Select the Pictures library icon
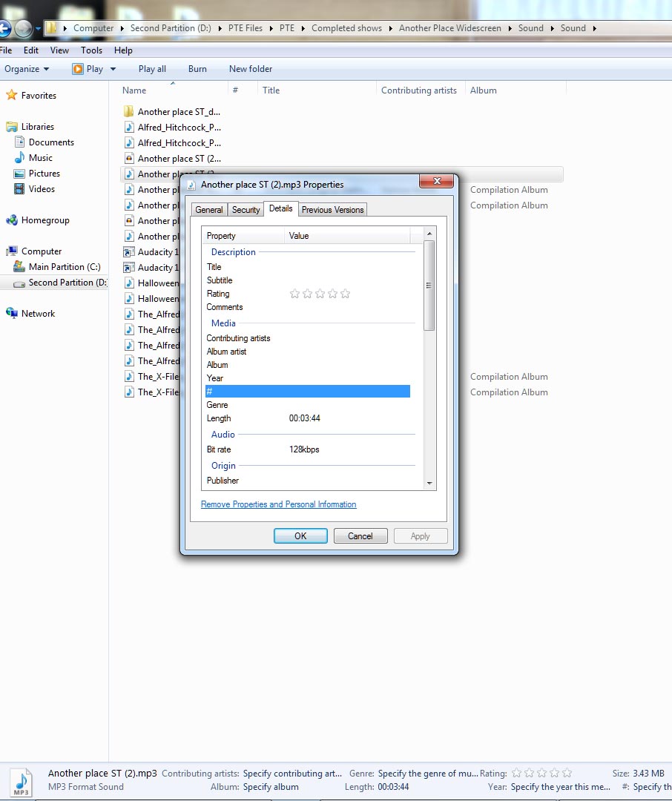 tap(20, 174)
